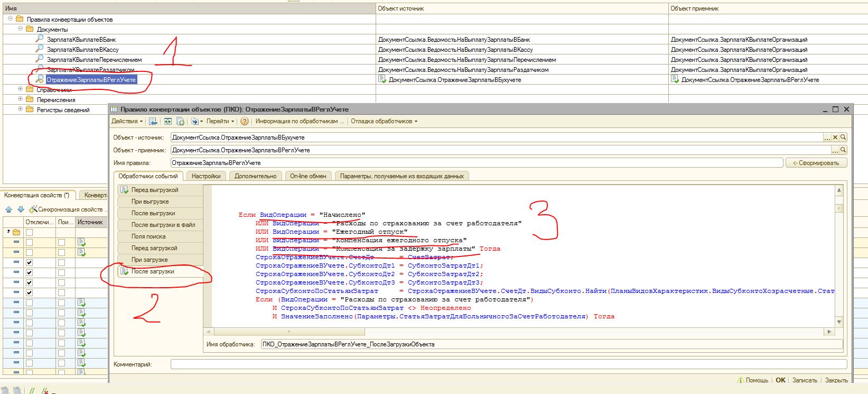Uncheck the fourth checked Отключить checkbox
This screenshot has width=868, height=394.
point(30,292)
